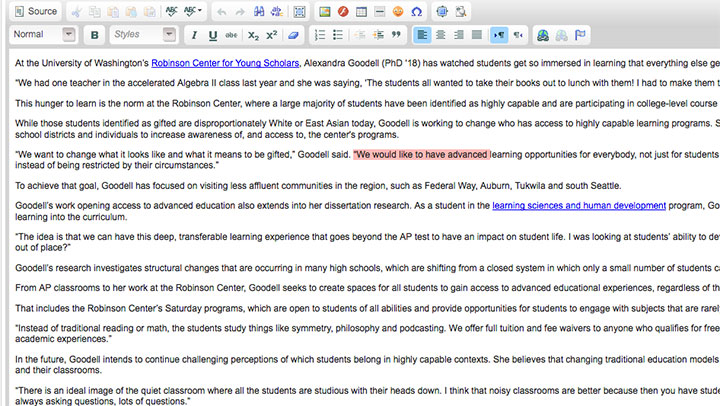Click the Remove Format eraser icon
This screenshot has width=720, height=406.
coord(293,35)
